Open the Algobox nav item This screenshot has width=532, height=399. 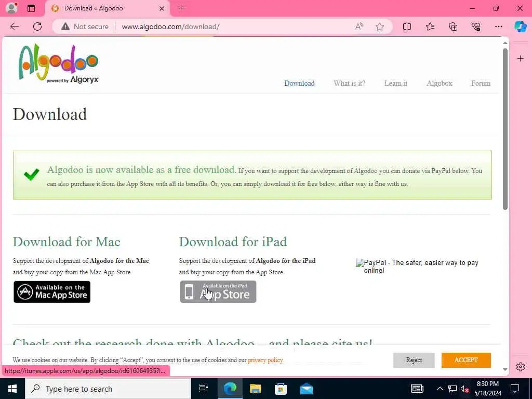point(440,83)
